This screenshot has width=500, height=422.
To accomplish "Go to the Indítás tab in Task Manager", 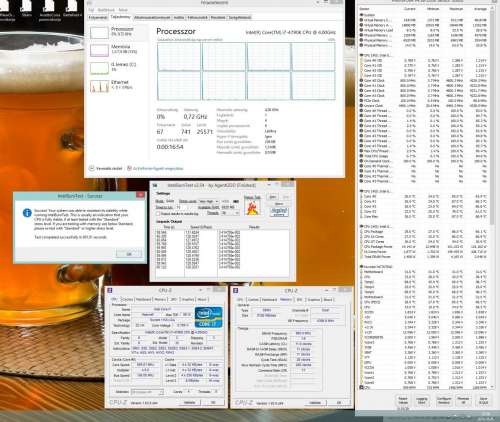I will [179, 17].
